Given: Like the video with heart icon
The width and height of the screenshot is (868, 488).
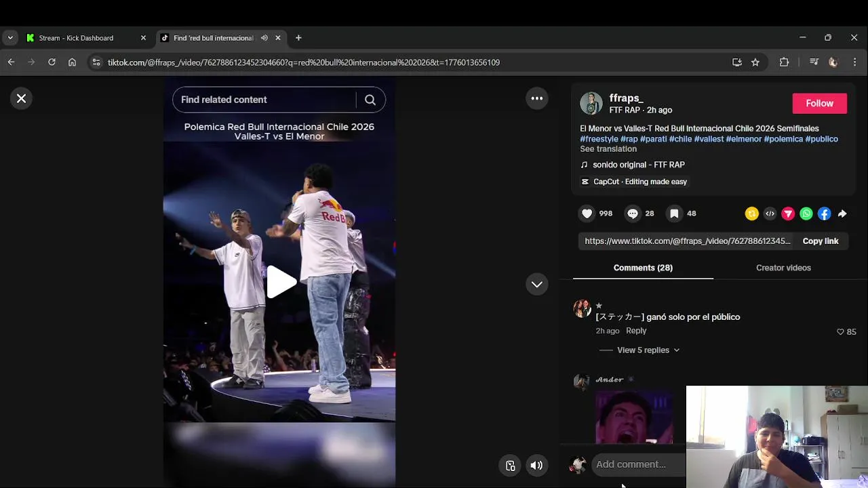Looking at the screenshot, I should click(587, 213).
